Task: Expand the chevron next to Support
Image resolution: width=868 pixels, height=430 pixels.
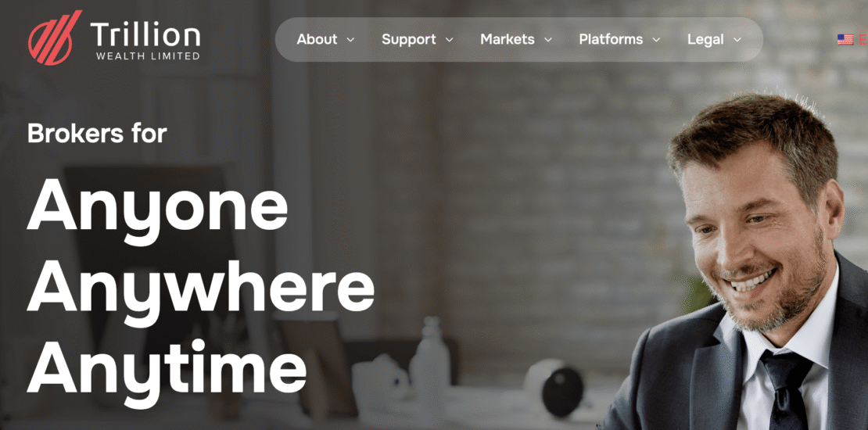Action: point(450,40)
